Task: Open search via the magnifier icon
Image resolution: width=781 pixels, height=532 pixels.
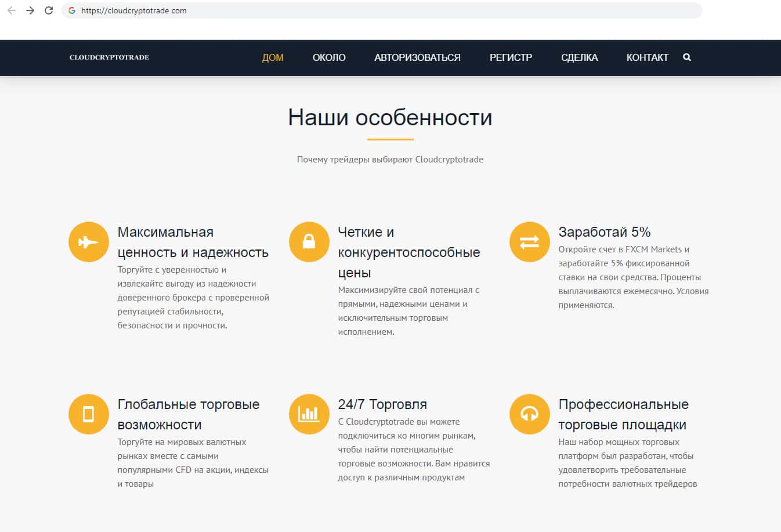Action: [x=687, y=57]
